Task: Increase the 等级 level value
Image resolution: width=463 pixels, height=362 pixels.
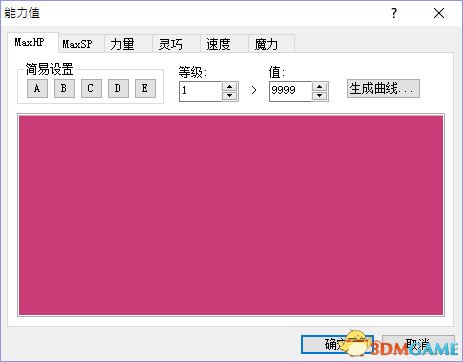Action: [x=229, y=87]
